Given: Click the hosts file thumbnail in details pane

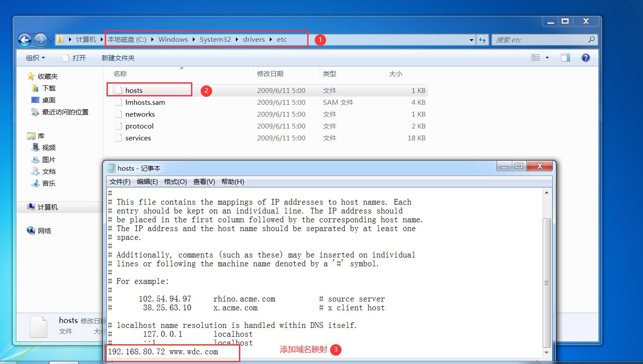Looking at the screenshot, I should tap(39, 327).
